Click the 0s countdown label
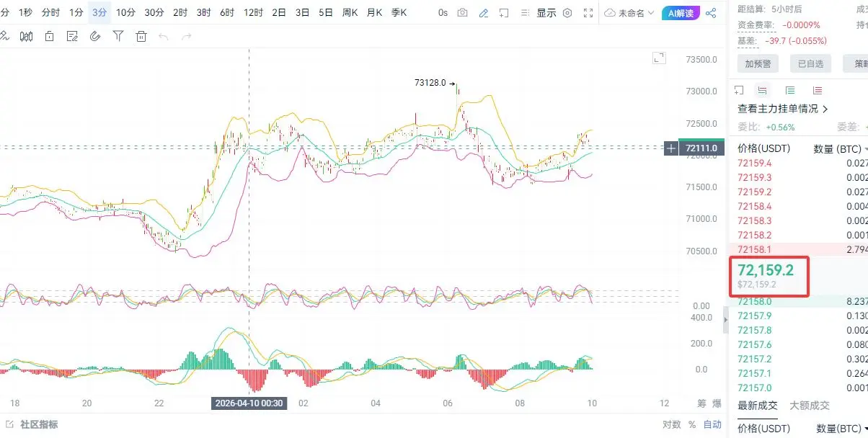 [443, 13]
